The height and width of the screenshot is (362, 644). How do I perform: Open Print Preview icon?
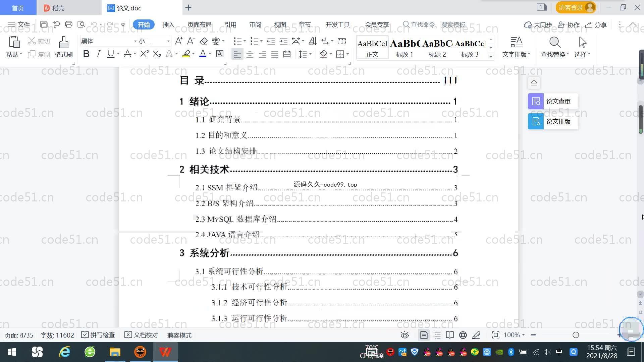point(81,24)
